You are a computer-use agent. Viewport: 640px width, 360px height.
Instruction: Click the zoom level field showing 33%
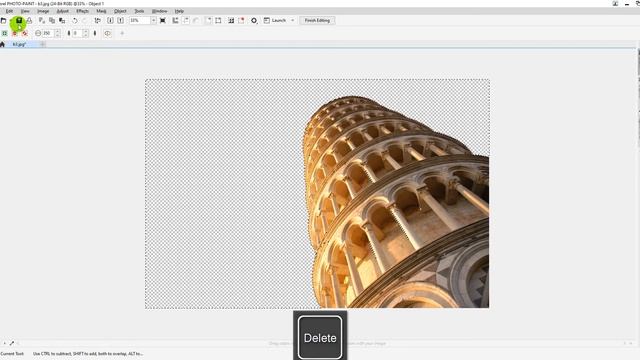(140, 20)
